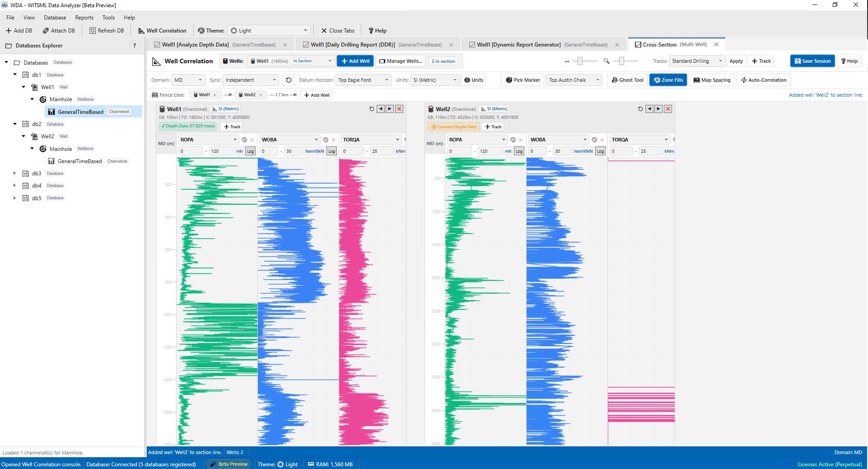Toggle Log scale for Well1 ROPA track
This screenshot has height=469, width=868.
click(x=251, y=151)
